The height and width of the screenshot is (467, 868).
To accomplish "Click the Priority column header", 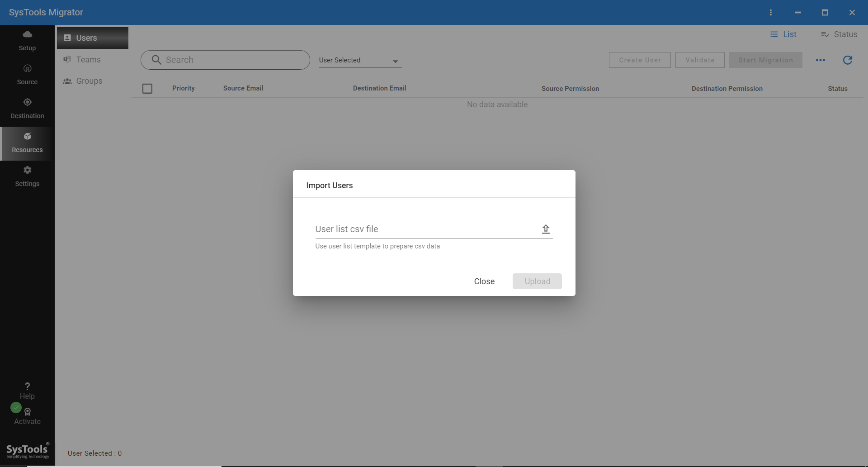I will (183, 88).
